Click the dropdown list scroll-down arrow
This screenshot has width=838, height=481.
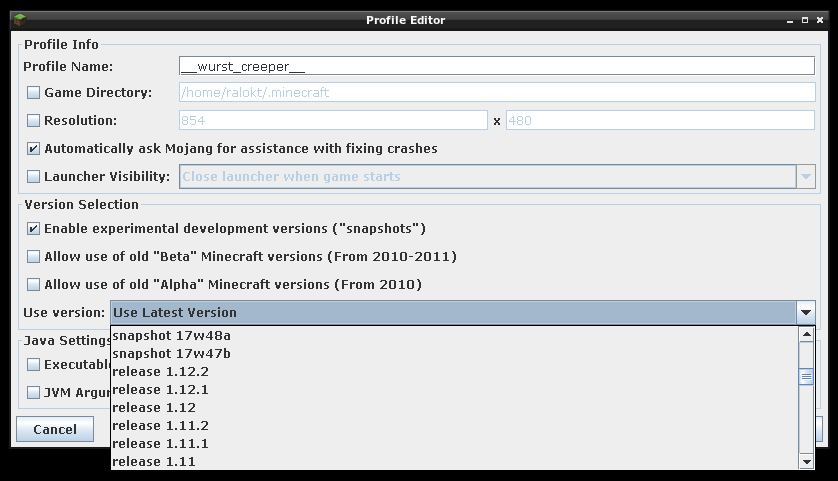point(806,461)
